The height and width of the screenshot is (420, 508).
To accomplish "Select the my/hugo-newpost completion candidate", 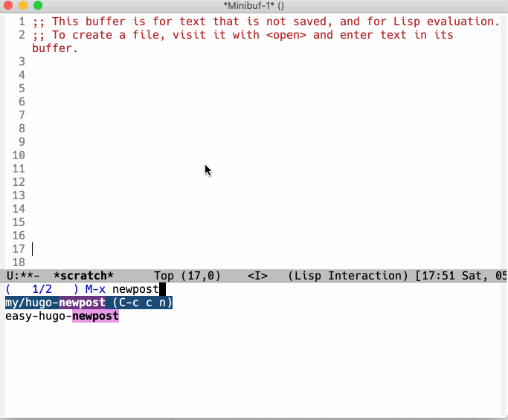I will click(89, 303).
